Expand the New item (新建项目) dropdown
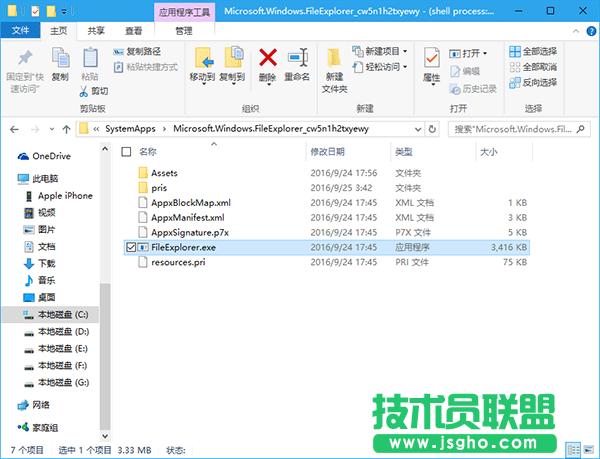Screen dimensions: 600x459 point(380,51)
